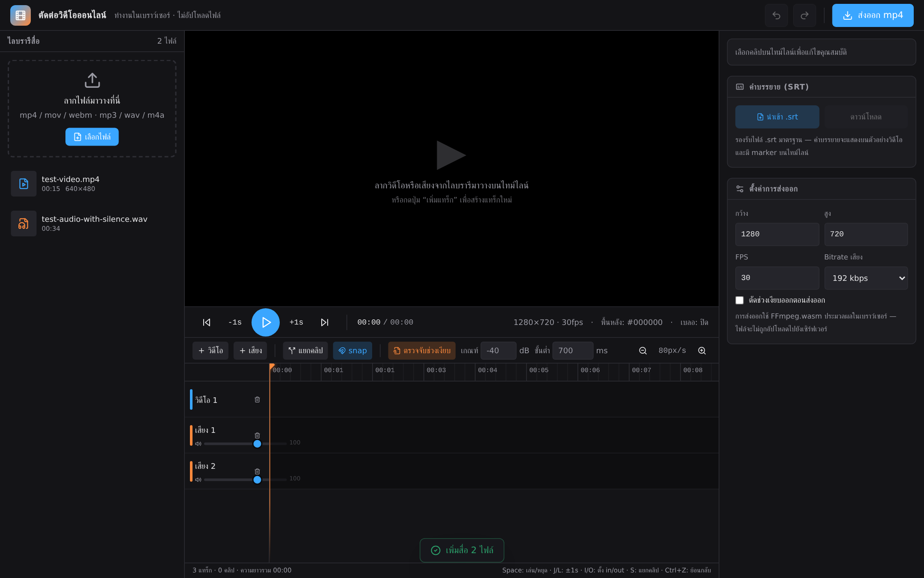924x578 pixels.
Task: Select test-audio-with-silence.wav in library
Action: tap(92, 223)
